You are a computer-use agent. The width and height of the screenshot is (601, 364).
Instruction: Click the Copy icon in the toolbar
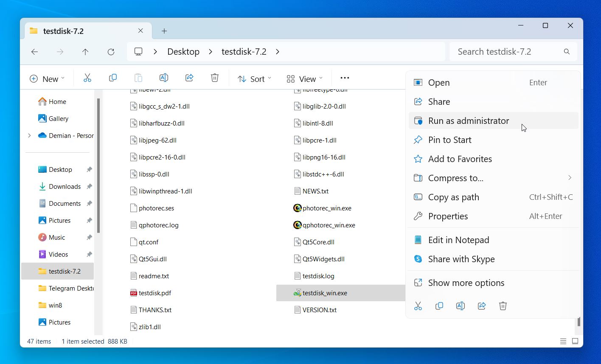pyautogui.click(x=112, y=78)
